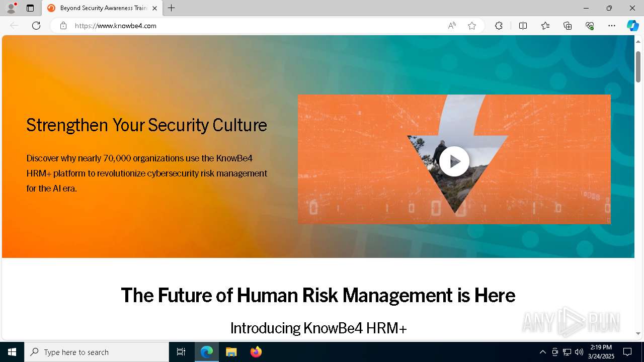The height and width of the screenshot is (362, 644).
Task: Click the Strengthen Your Security Culture heading
Action: (147, 125)
